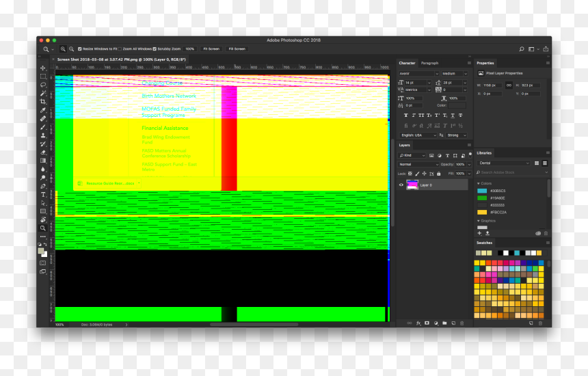Select the Crop tool
588x376 pixels.
click(x=43, y=102)
